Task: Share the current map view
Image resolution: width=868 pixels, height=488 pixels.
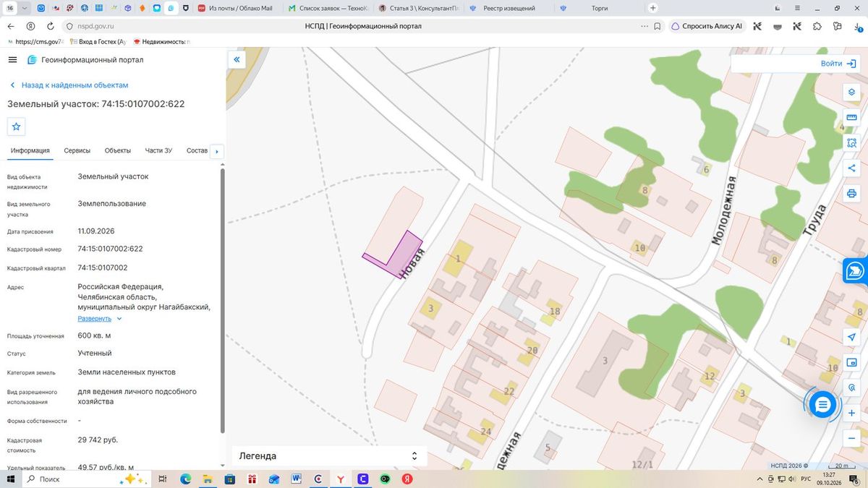Action: click(x=851, y=168)
